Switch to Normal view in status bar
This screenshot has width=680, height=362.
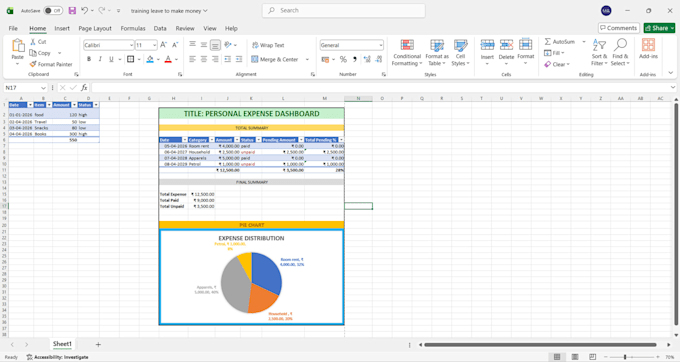click(557, 357)
